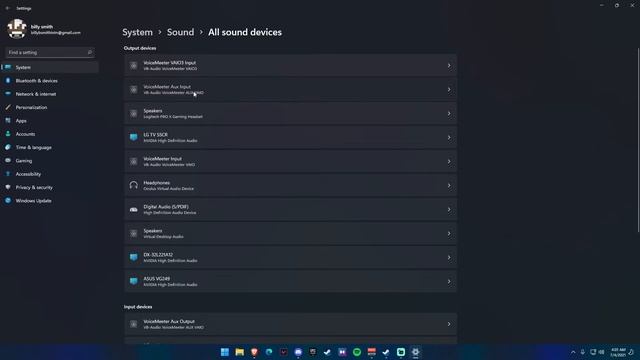
Task: Click the Digital Audio (S/PDIF) device icon
Action: coord(133,209)
